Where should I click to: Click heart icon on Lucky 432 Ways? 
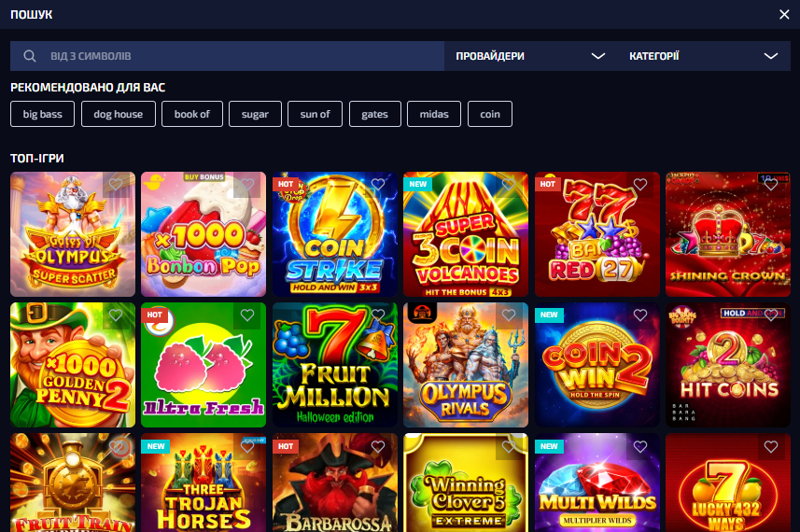[x=771, y=447]
